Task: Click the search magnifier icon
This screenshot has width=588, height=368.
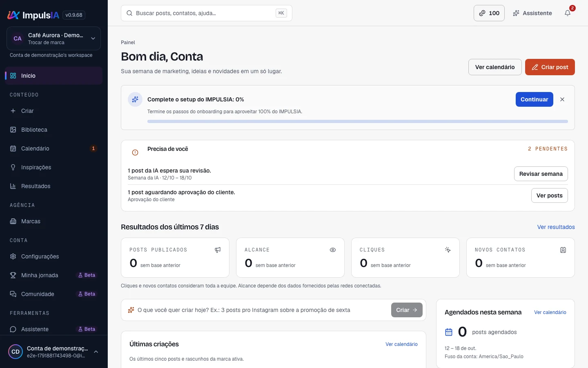Action: point(129,13)
